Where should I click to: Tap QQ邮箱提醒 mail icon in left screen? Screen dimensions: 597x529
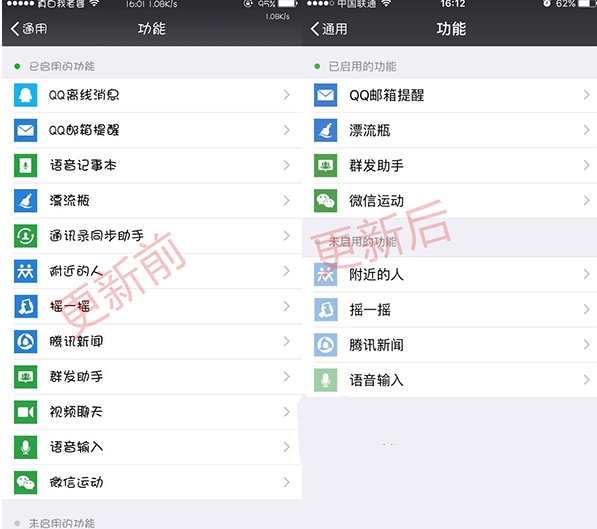pos(26,130)
